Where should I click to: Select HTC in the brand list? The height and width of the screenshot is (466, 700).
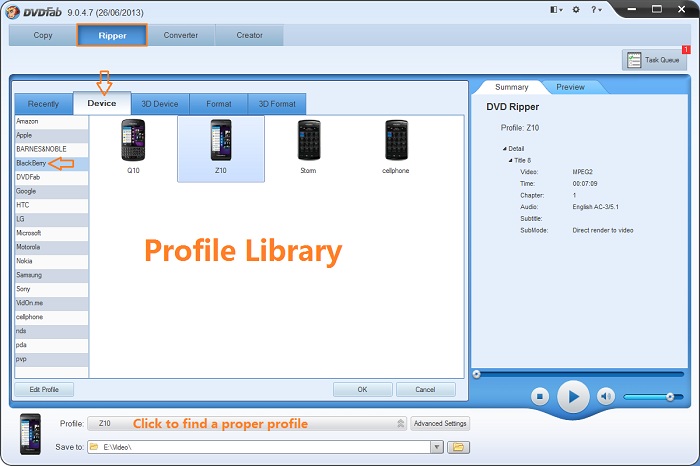pos(51,205)
